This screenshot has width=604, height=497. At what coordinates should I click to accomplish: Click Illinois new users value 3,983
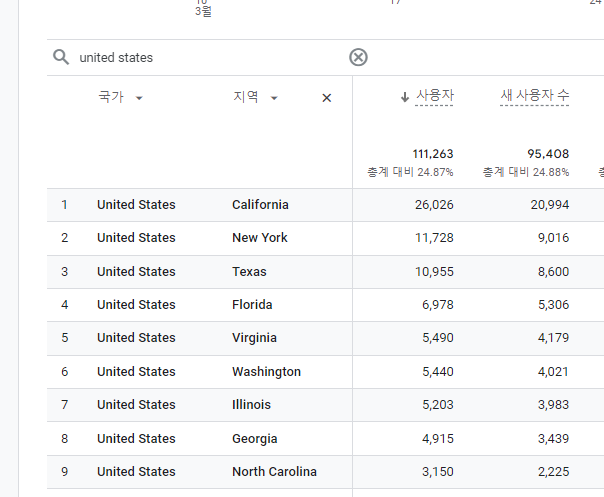(554, 405)
